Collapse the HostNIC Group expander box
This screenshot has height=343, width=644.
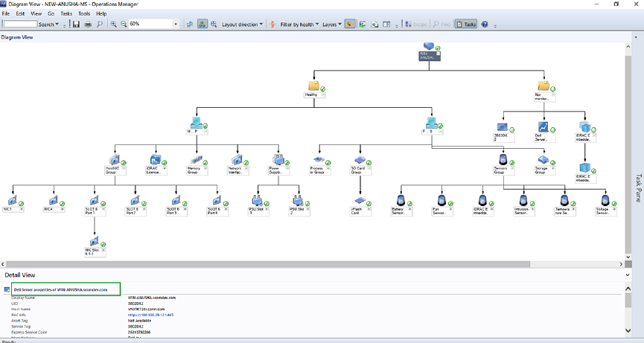point(124,168)
